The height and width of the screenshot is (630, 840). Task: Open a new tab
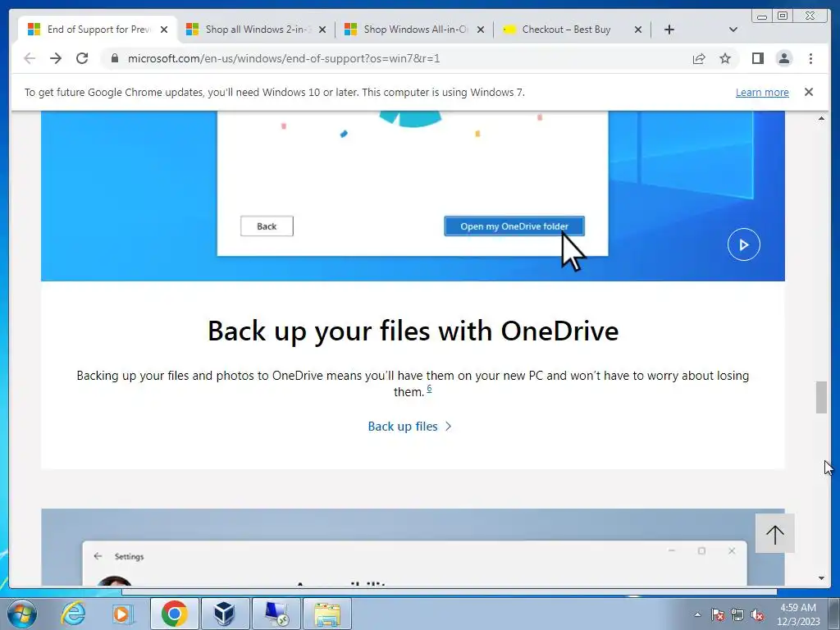(x=669, y=30)
